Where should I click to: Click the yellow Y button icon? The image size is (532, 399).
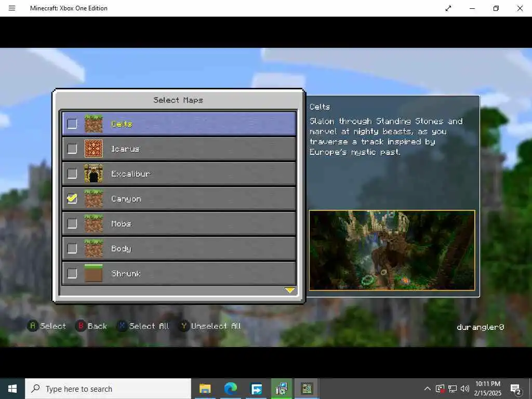click(183, 326)
